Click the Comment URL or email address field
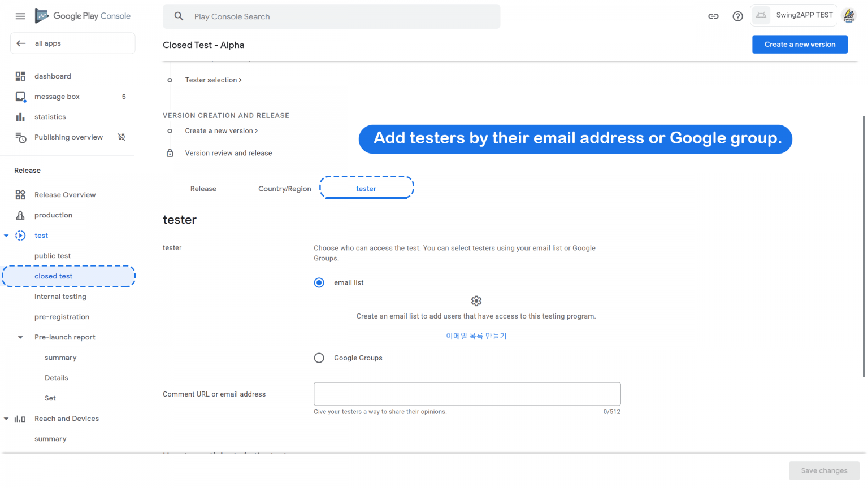Screen dimensions: 868x488 467,394
